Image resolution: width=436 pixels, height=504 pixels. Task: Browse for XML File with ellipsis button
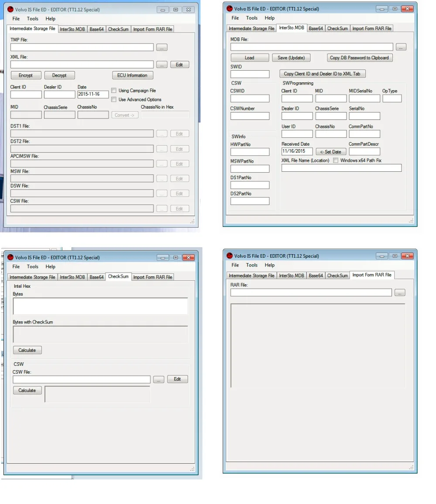[x=162, y=65]
